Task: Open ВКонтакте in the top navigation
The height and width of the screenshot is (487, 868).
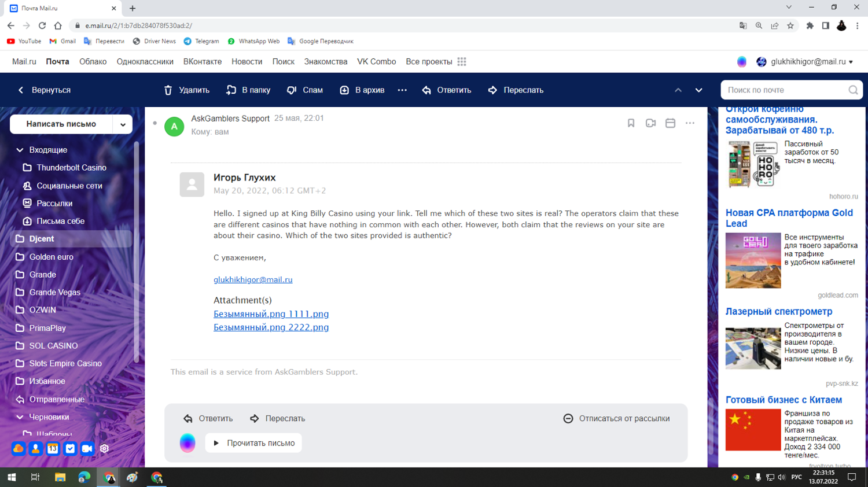Action: [x=203, y=62]
